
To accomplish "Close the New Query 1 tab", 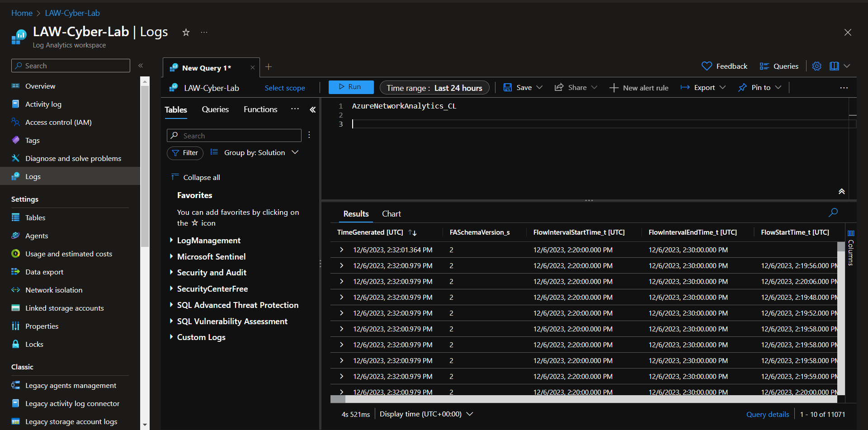I will pyautogui.click(x=253, y=68).
